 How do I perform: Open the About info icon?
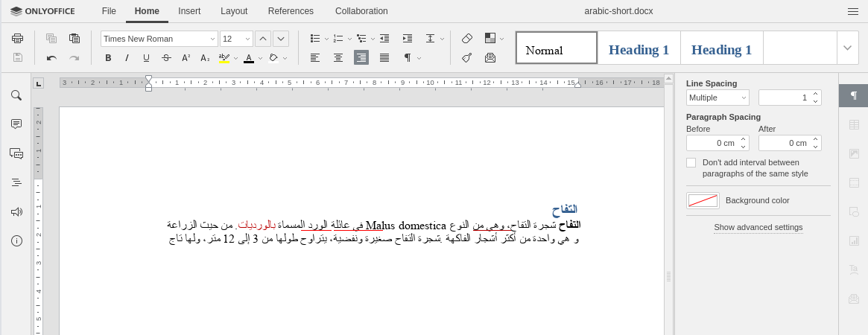(x=16, y=240)
